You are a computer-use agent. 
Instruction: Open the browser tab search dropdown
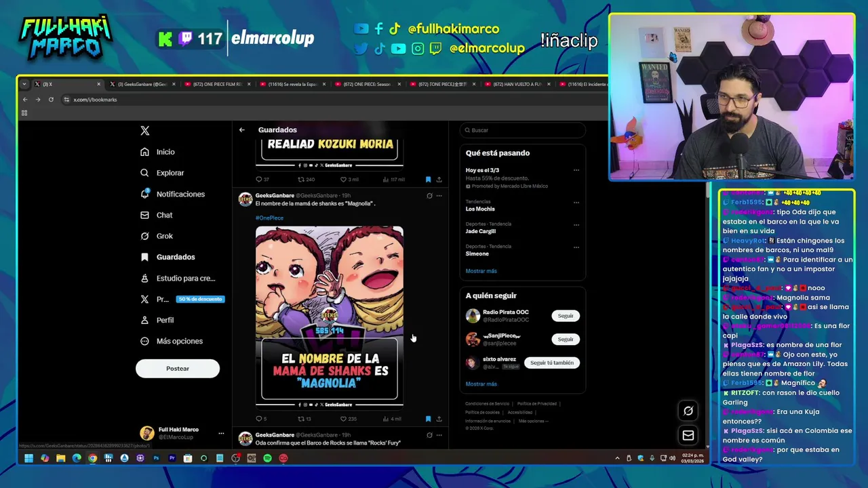coord(24,84)
